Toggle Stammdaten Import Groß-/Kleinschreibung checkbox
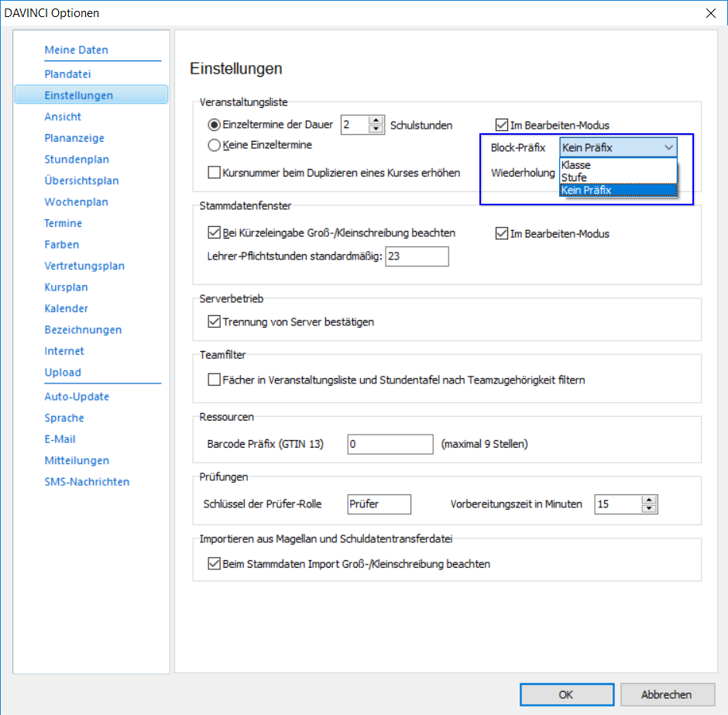Image resolution: width=728 pixels, height=715 pixels. coord(214,564)
